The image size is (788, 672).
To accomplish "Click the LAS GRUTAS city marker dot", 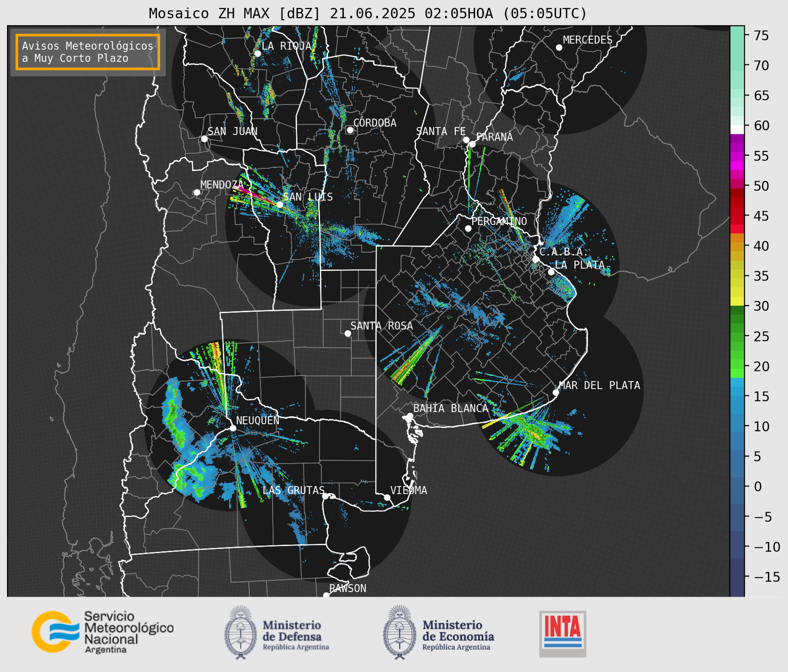I will tap(326, 496).
